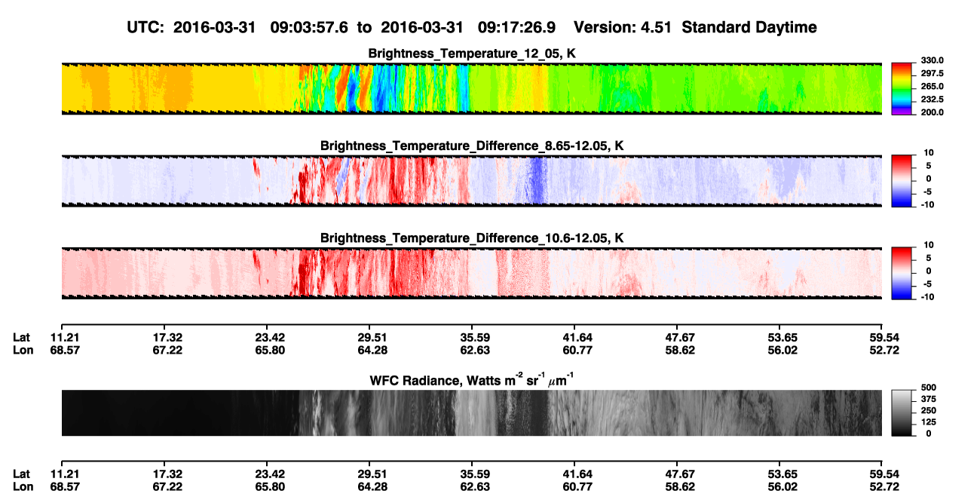Click the 17.32 latitude tick on lower axis
The height and width of the screenshot is (503, 980).
[164, 474]
